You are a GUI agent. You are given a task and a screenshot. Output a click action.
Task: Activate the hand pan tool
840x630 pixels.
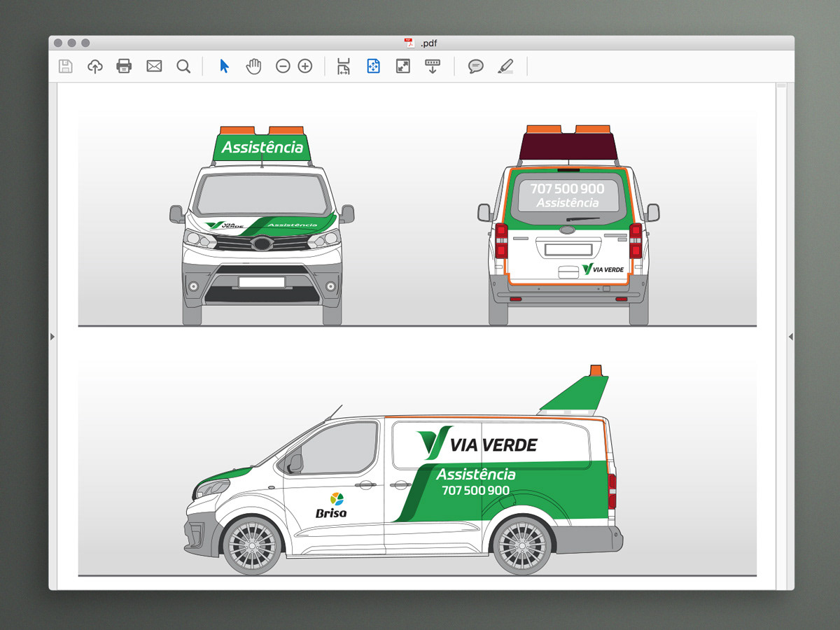[x=253, y=66]
